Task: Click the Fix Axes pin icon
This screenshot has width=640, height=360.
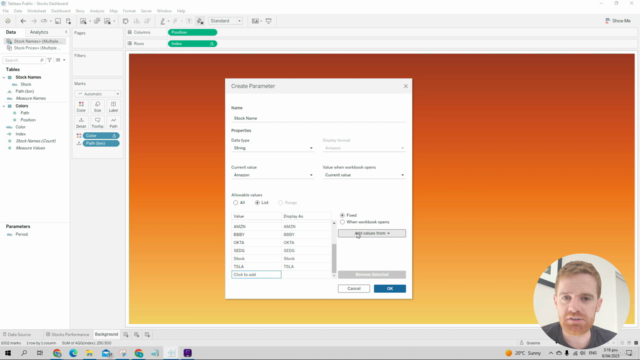Action: pyautogui.click(x=200, y=21)
